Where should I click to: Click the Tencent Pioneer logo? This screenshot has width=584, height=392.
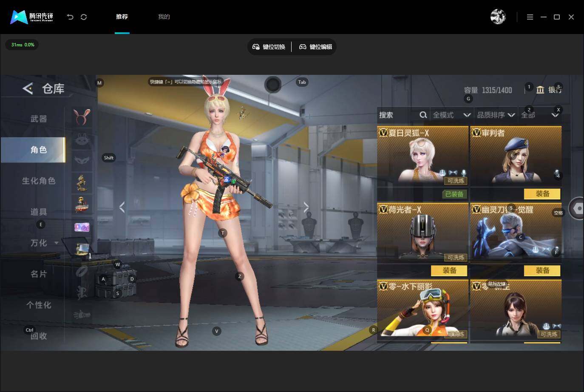[32, 17]
